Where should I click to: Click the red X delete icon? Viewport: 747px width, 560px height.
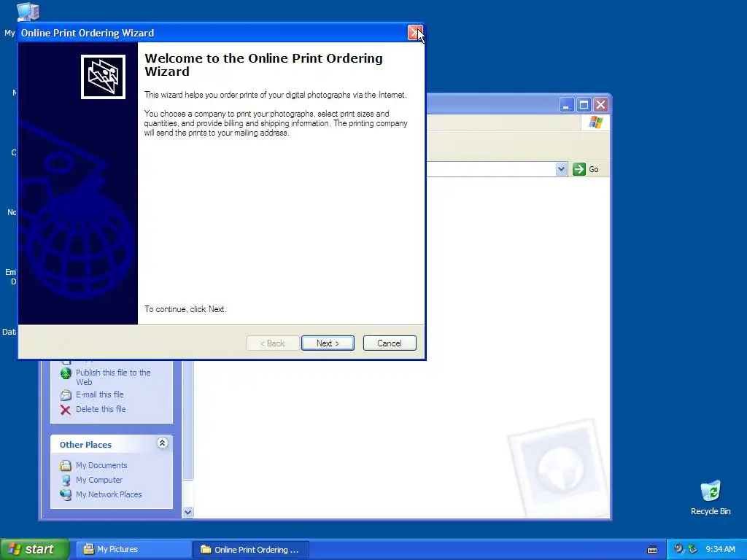[x=66, y=410]
